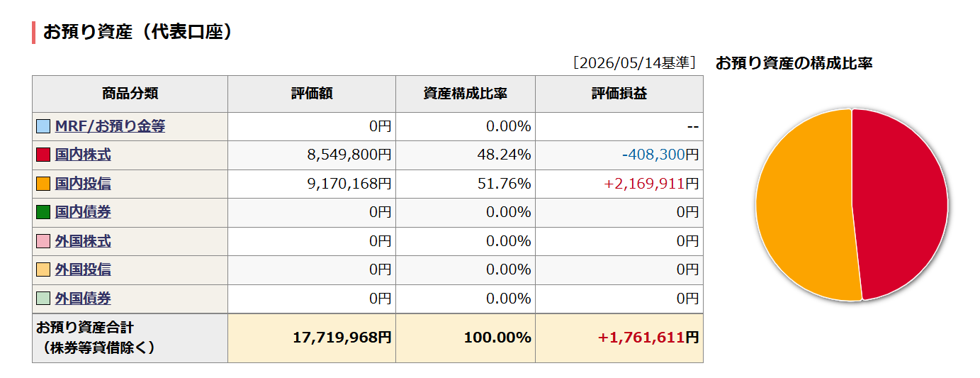Screen dimensions: 980x378
Task: Click the orange 国内投信 color square
Action: point(43,184)
